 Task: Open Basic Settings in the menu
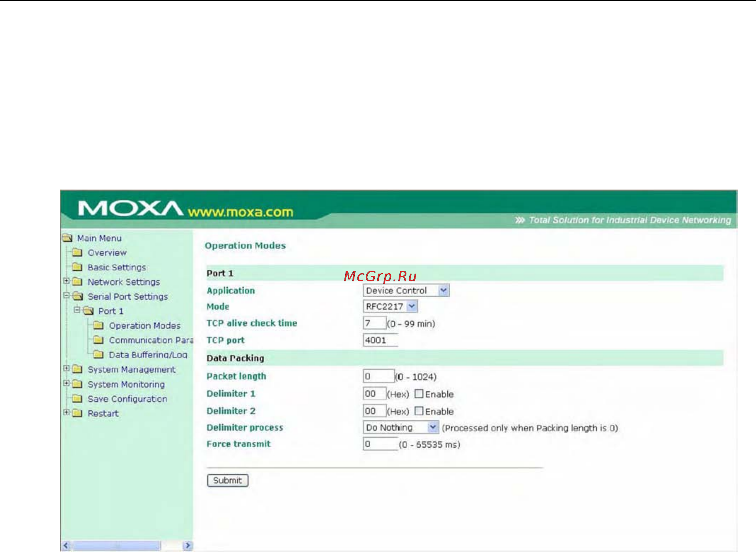(x=117, y=267)
